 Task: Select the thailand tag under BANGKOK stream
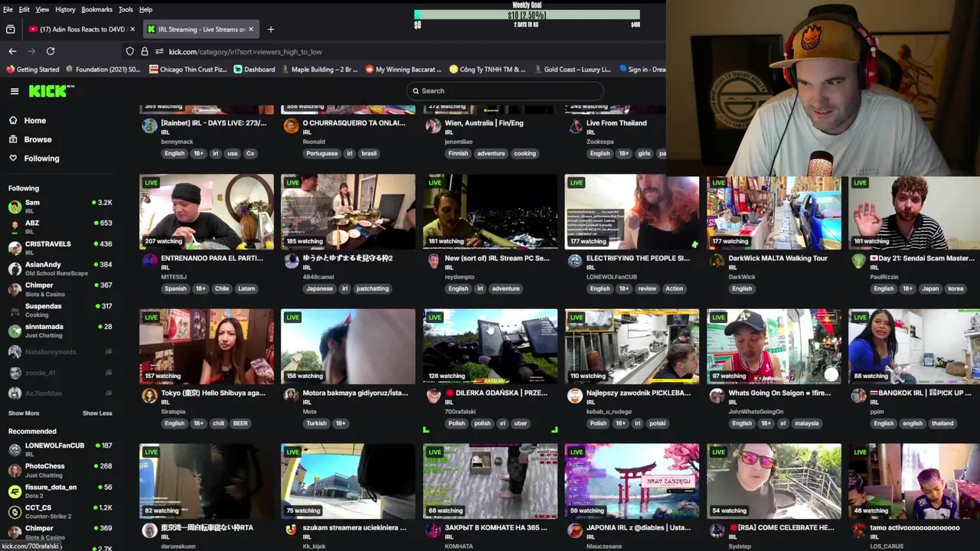(x=942, y=423)
